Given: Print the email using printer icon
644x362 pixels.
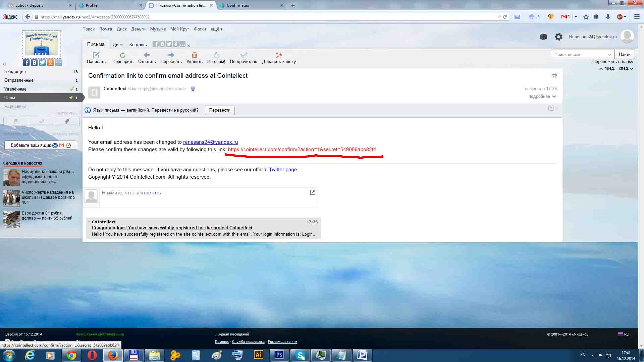Looking at the screenshot, I should (554, 75).
